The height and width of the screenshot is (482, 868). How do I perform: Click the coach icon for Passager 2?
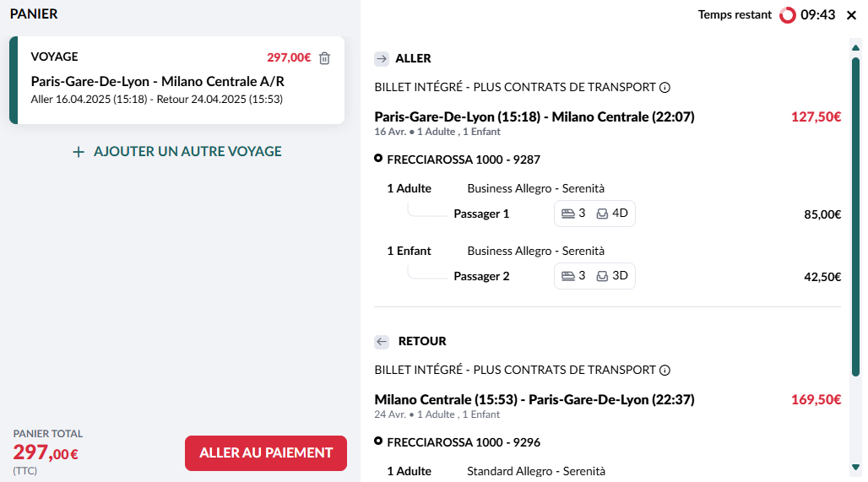[568, 276]
